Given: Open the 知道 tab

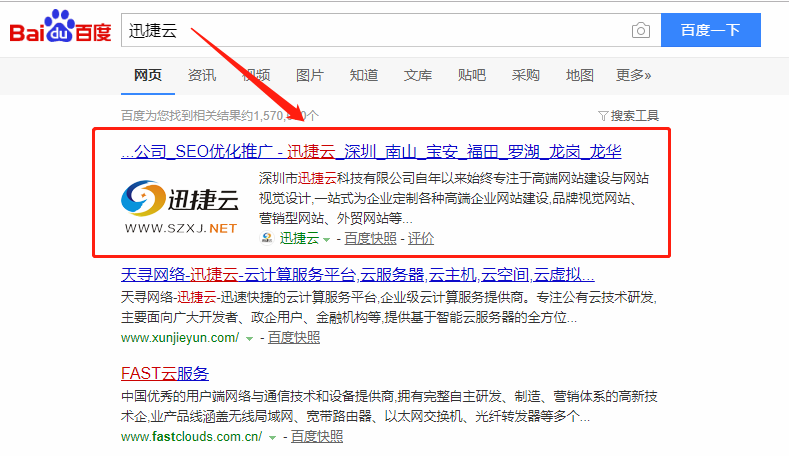Looking at the screenshot, I should tap(364, 75).
